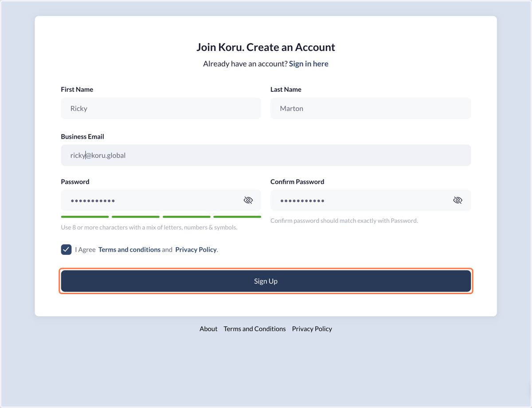532x408 pixels.
Task: Show the Password field characters
Action: (x=248, y=200)
